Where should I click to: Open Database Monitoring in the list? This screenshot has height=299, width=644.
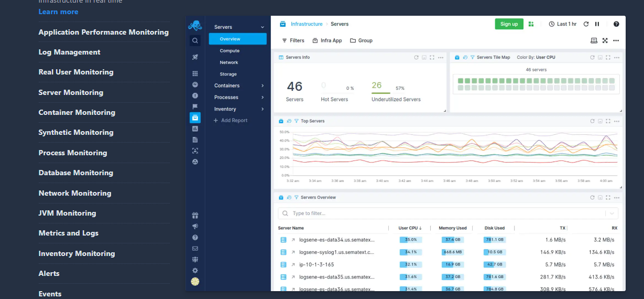point(75,173)
